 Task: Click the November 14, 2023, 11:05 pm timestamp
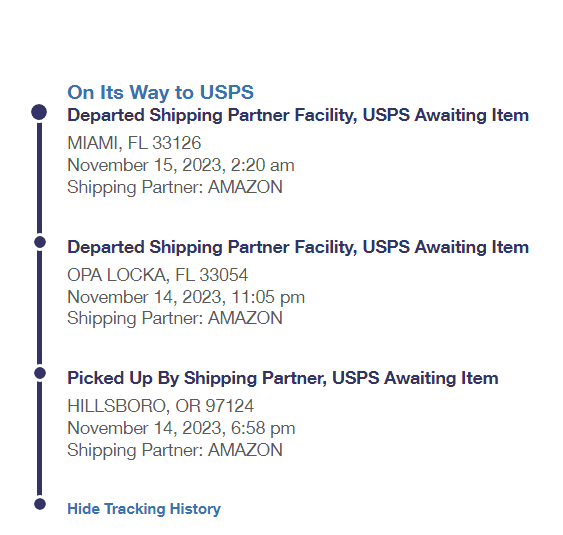(x=186, y=297)
